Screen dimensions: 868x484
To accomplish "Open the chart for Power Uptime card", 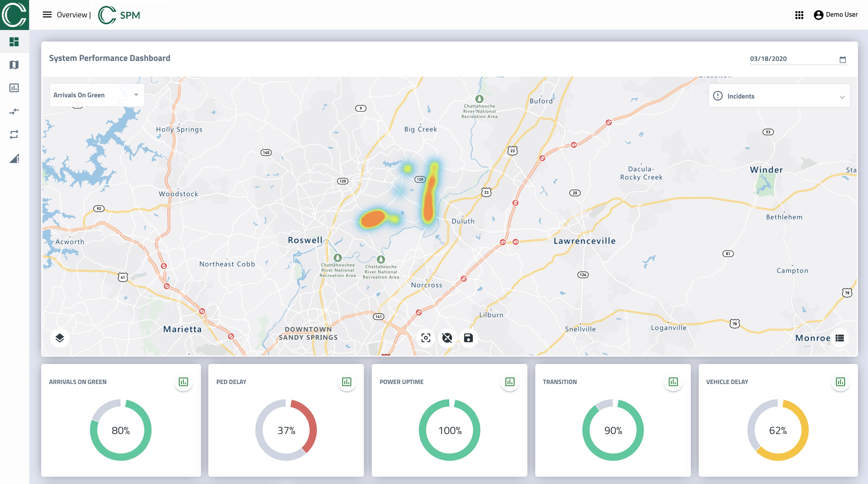I will click(510, 382).
